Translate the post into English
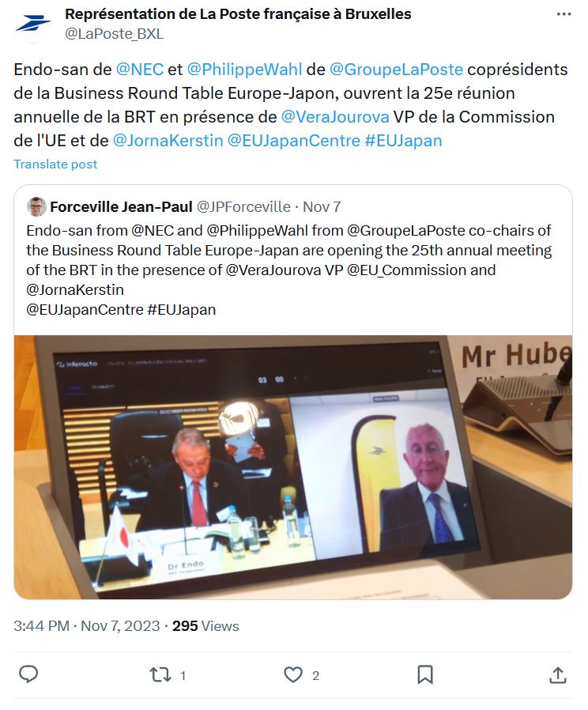This screenshot has width=588, height=710. [55, 164]
